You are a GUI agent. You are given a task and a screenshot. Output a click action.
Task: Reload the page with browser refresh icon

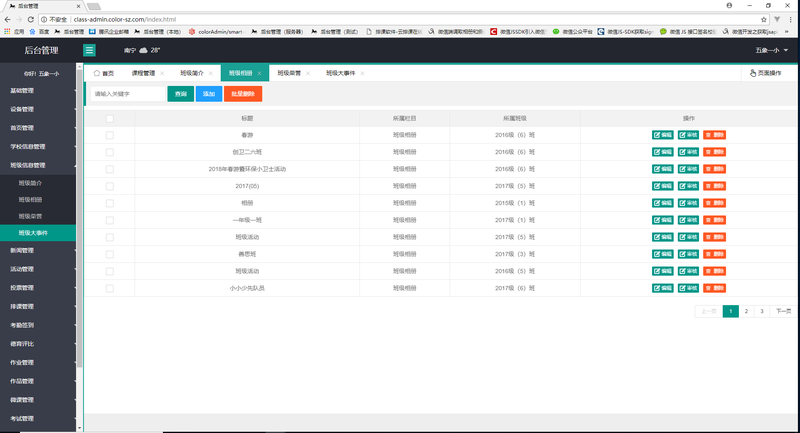point(31,19)
